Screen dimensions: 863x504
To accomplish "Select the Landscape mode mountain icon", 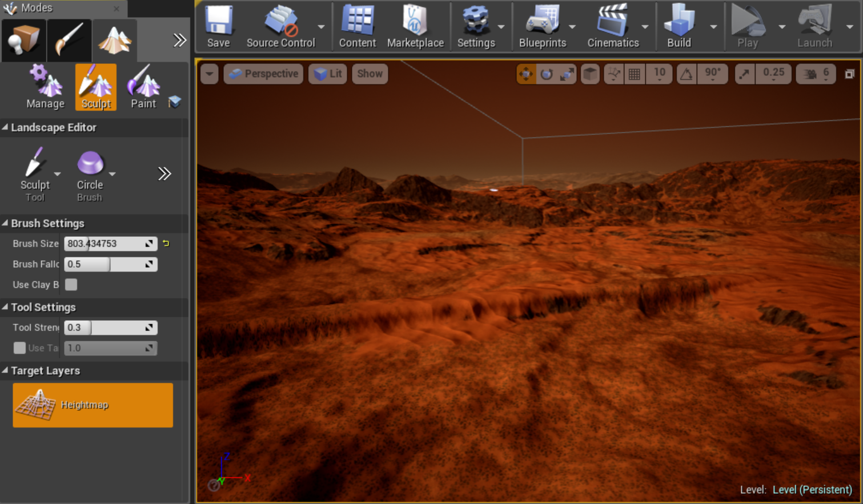I will [115, 40].
